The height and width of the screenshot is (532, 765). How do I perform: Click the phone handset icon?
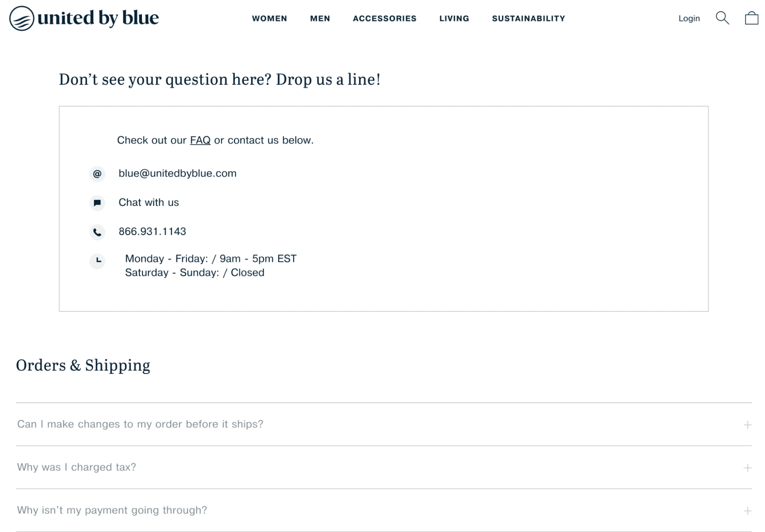click(97, 232)
